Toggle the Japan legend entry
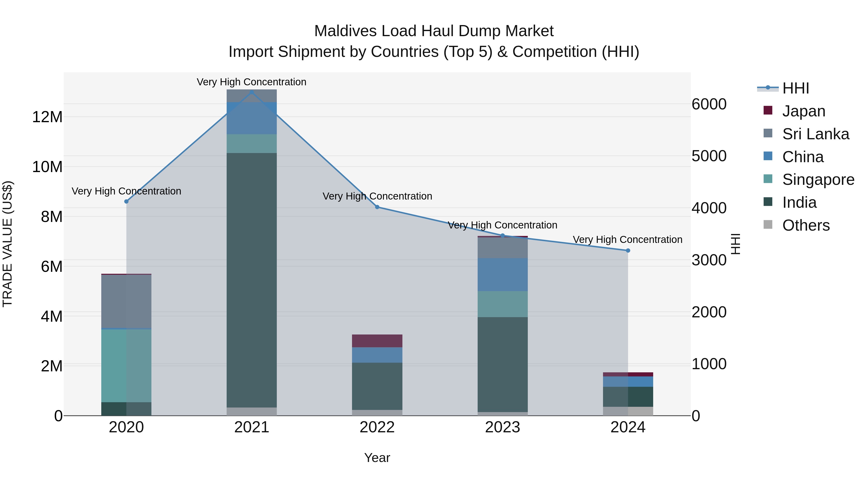 pyautogui.click(x=794, y=111)
